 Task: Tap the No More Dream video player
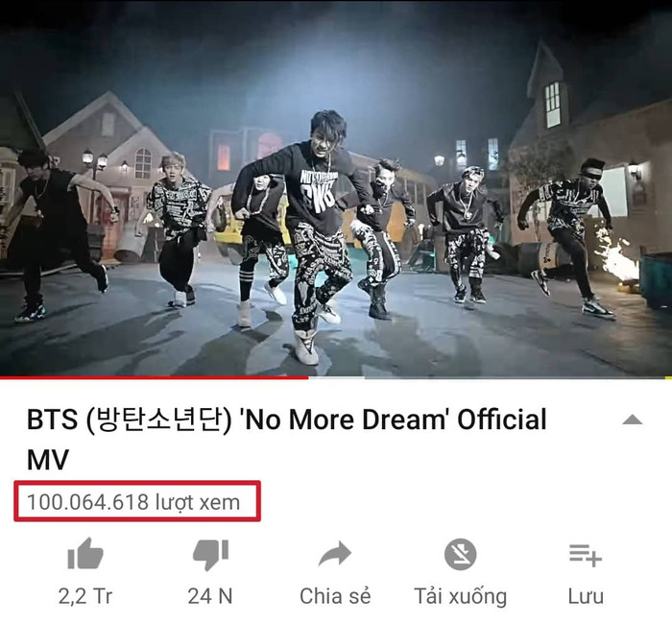[336, 188]
